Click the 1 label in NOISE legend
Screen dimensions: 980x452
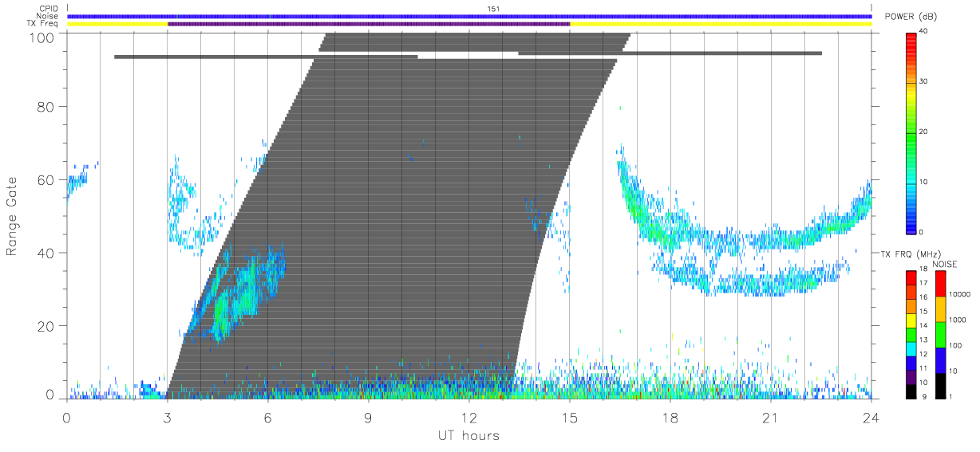949,396
